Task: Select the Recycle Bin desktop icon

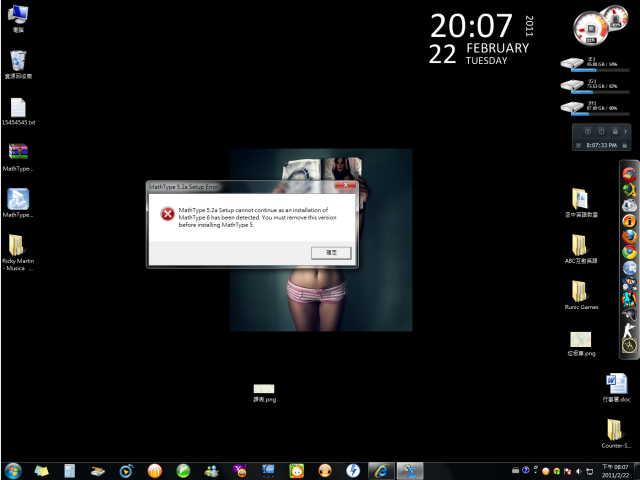Action: 18,64
